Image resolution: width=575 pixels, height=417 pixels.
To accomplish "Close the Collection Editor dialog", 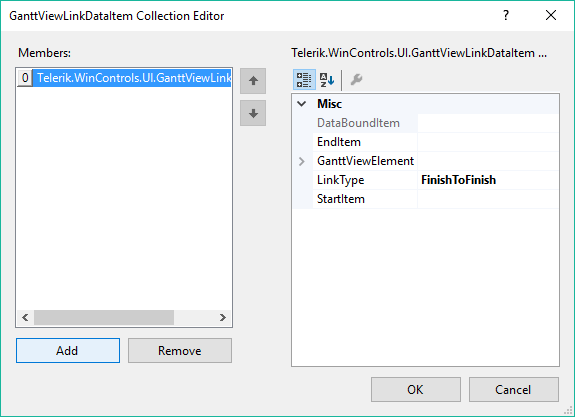I will (550, 15).
